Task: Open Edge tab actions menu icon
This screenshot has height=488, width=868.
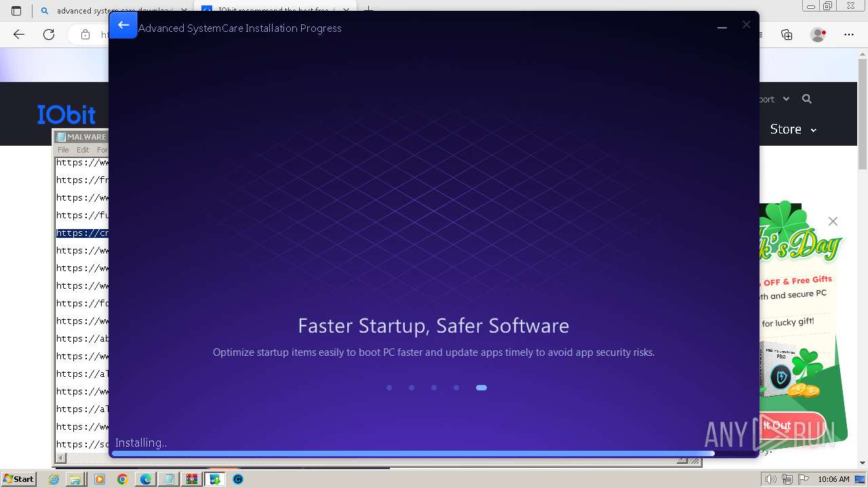Action: point(16,10)
